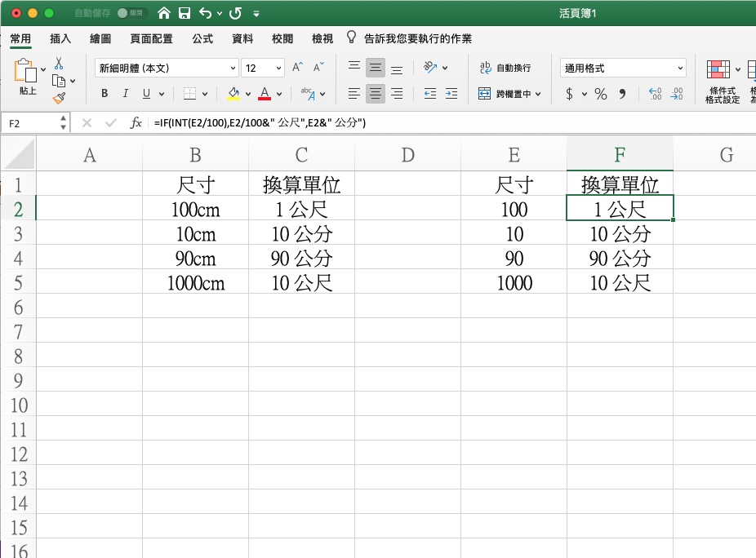Select cell C3 containing 10 公分
Viewport: 756px width, 558px height.
pyautogui.click(x=301, y=234)
